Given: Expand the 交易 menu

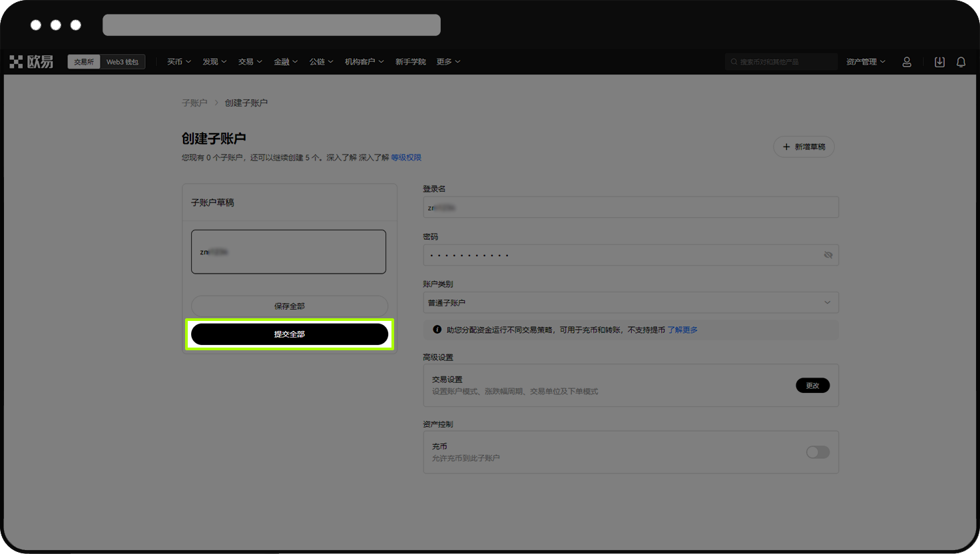Looking at the screenshot, I should (250, 62).
